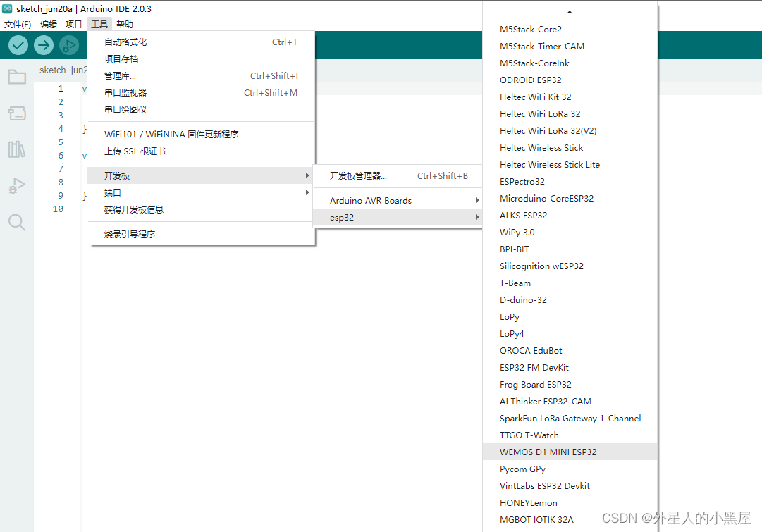Select board Heltec Wireless Stick Lite

[570, 165]
